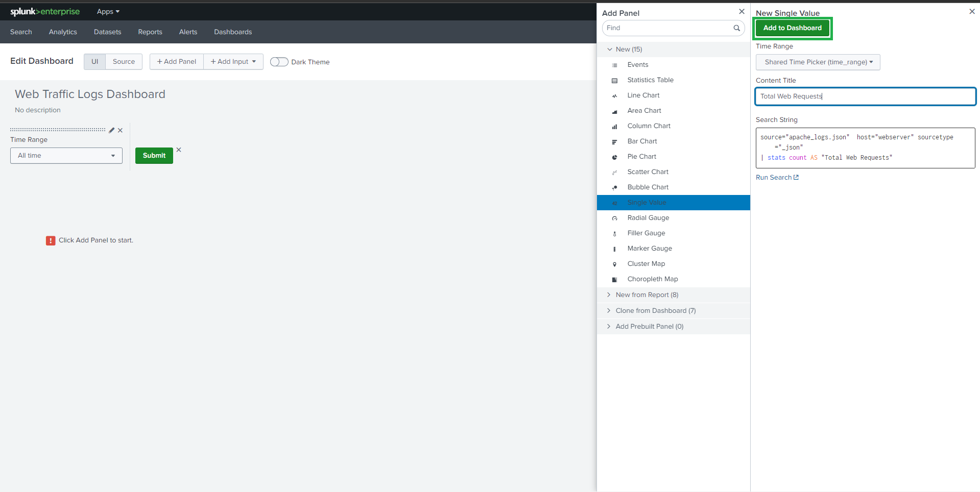Open the Apps dropdown menu
This screenshot has height=492, width=980.
point(108,11)
